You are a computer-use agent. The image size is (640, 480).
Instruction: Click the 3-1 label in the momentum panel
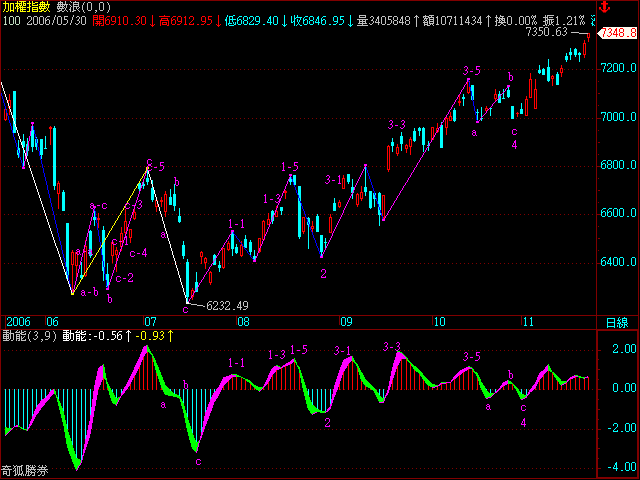[x=342, y=351]
